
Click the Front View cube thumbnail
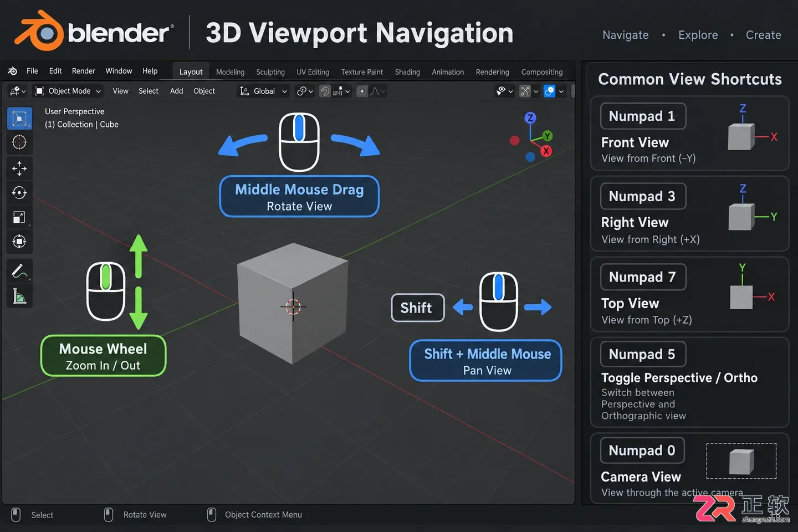(741, 136)
